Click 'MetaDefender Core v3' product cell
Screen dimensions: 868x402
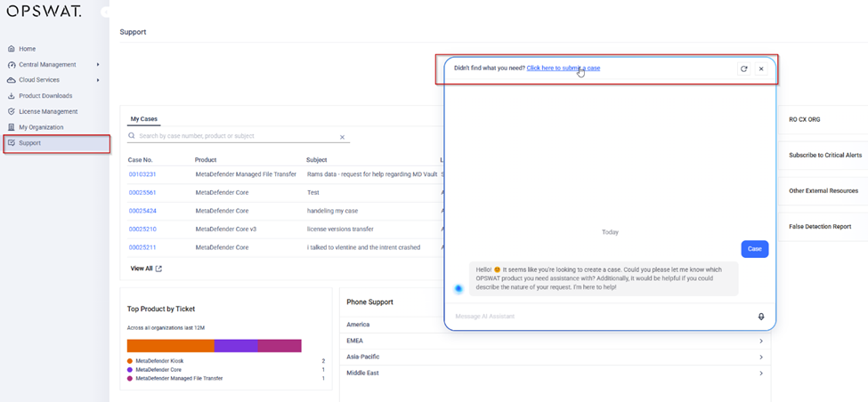click(226, 229)
